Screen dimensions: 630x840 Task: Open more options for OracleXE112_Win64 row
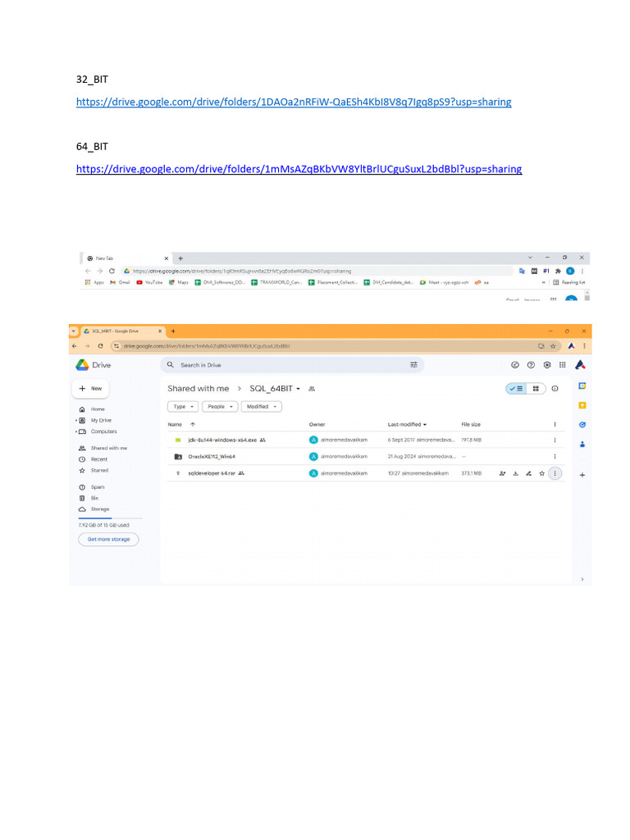tap(555, 456)
